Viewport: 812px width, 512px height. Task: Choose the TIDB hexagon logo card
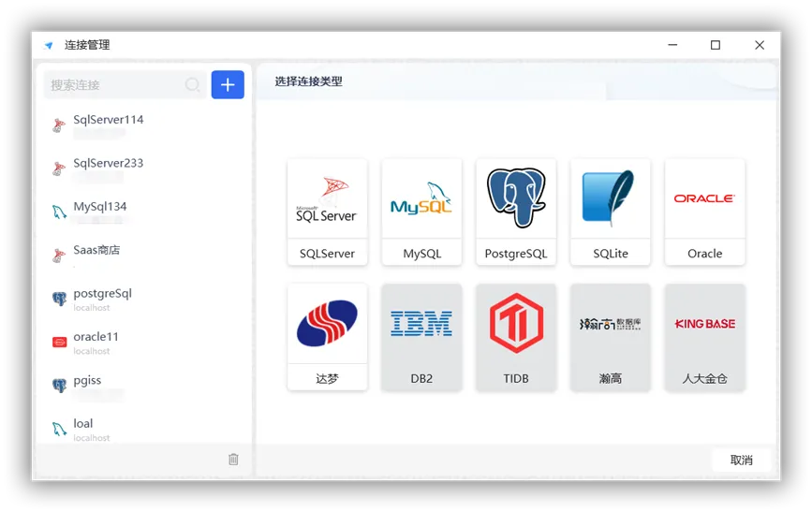click(516, 337)
